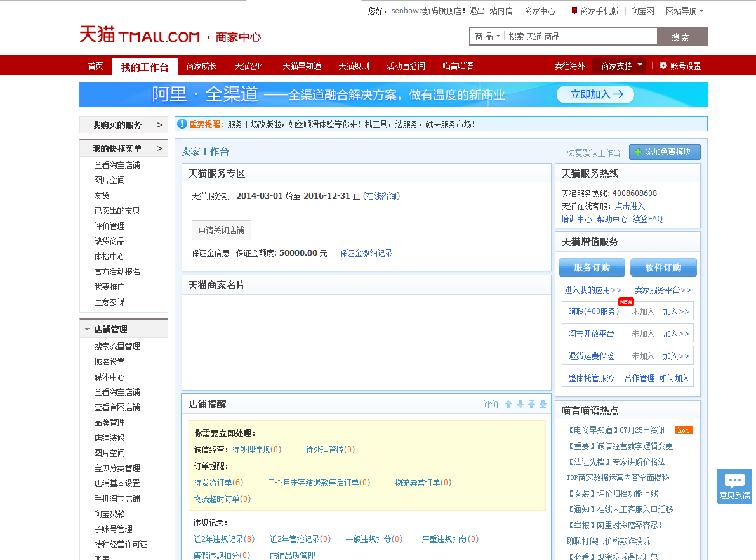
Task: Open 生意参谋 in quick menu
Action: 109,302
